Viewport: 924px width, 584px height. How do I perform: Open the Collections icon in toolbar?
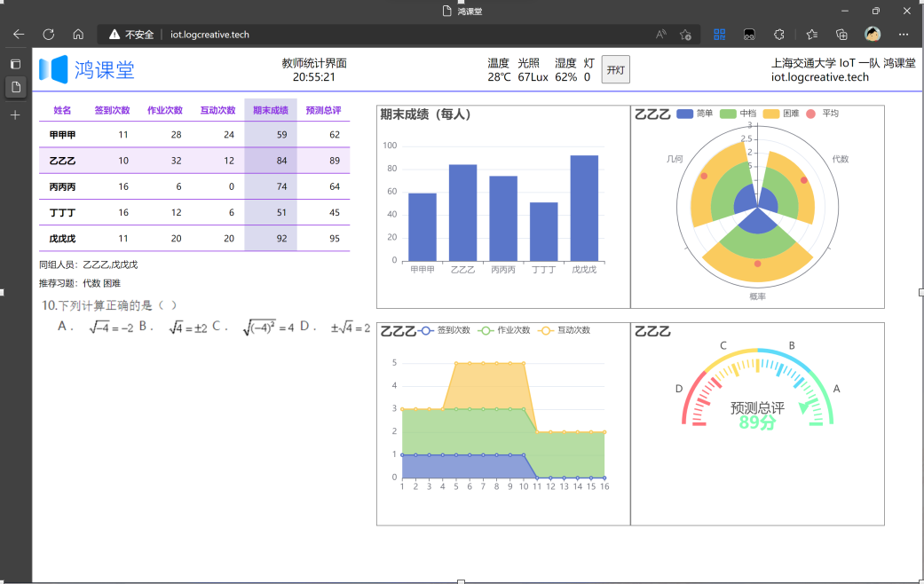841,35
